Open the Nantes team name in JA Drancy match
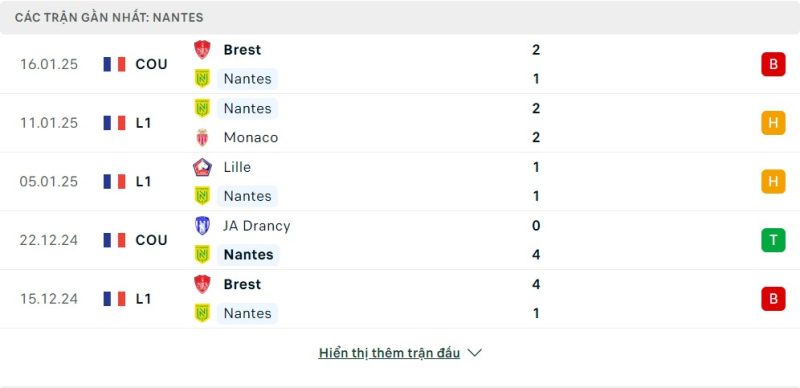Screen dimensions: 800x388 [x=248, y=255]
